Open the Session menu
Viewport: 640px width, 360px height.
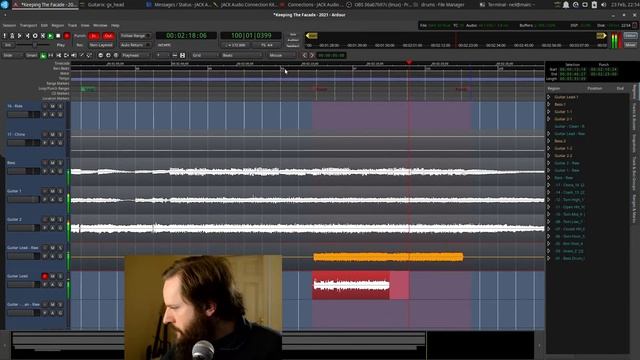pyautogui.click(x=9, y=25)
